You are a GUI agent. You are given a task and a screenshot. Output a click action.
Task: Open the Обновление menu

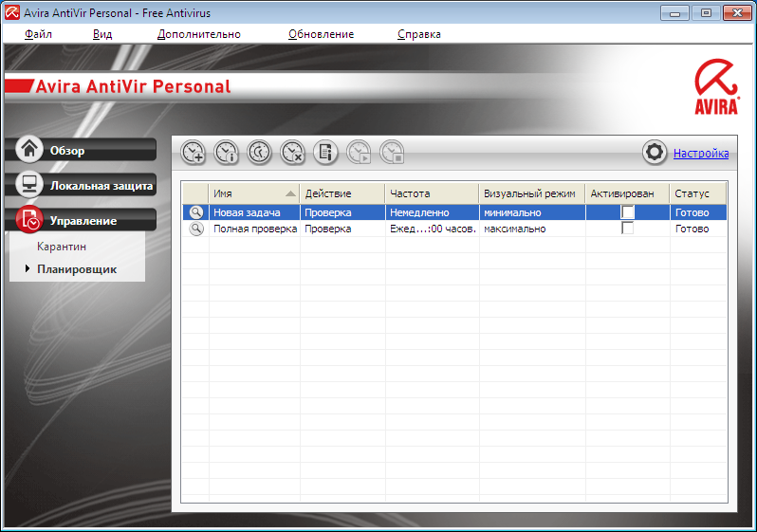pyautogui.click(x=321, y=34)
